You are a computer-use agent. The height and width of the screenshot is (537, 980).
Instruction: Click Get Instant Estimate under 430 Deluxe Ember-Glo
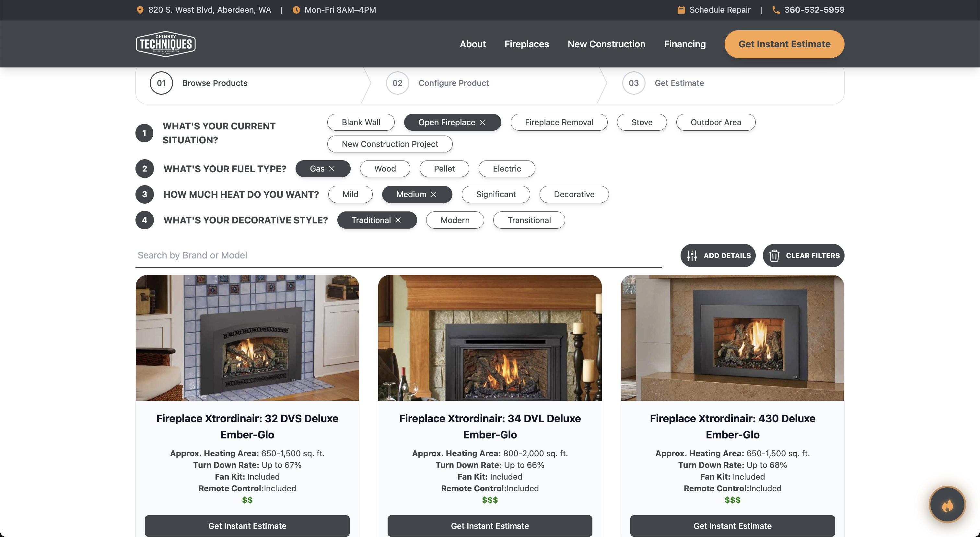point(732,526)
